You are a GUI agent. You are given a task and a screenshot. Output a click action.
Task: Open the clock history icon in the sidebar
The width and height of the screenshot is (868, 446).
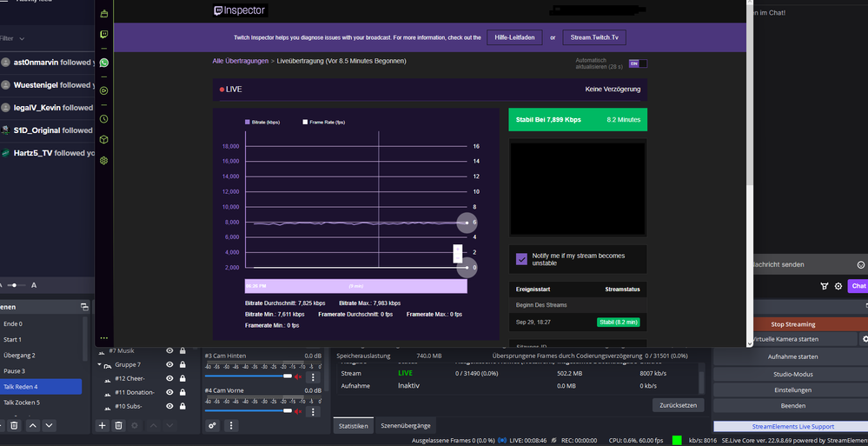point(103,119)
